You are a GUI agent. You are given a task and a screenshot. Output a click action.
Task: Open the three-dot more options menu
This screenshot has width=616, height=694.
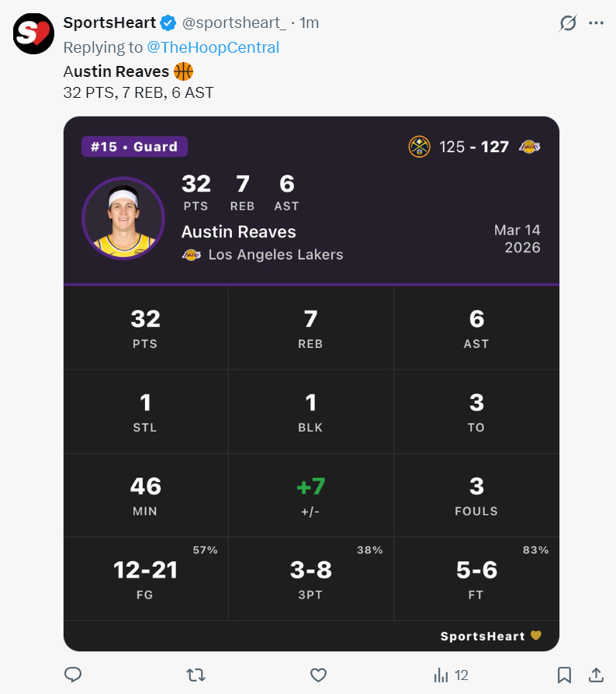tap(596, 23)
